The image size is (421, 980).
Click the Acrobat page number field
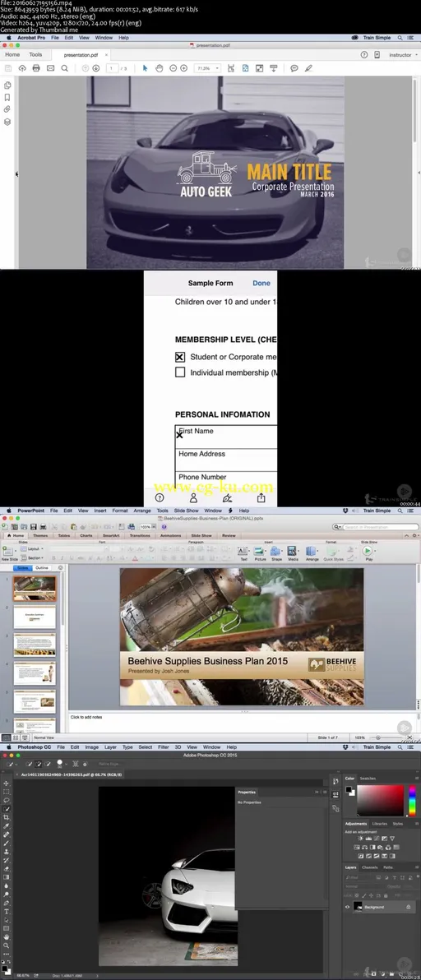(x=111, y=68)
